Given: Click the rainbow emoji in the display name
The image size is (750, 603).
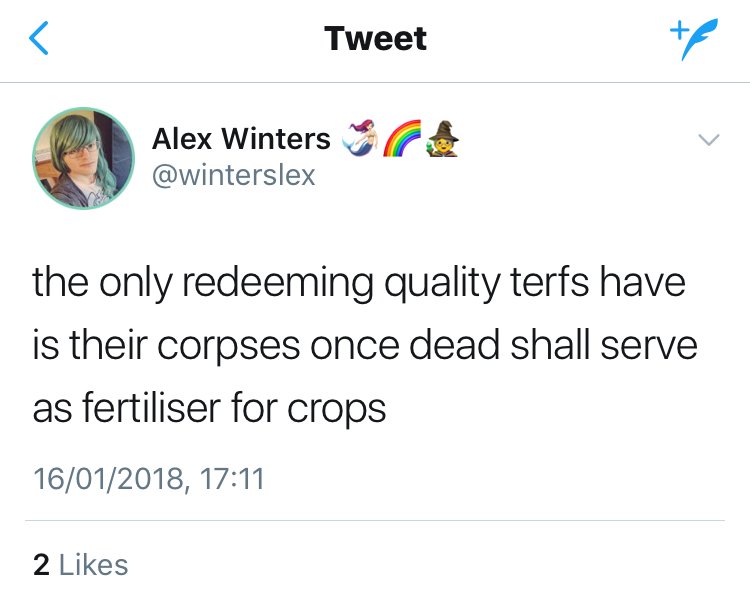Looking at the screenshot, I should point(400,138).
